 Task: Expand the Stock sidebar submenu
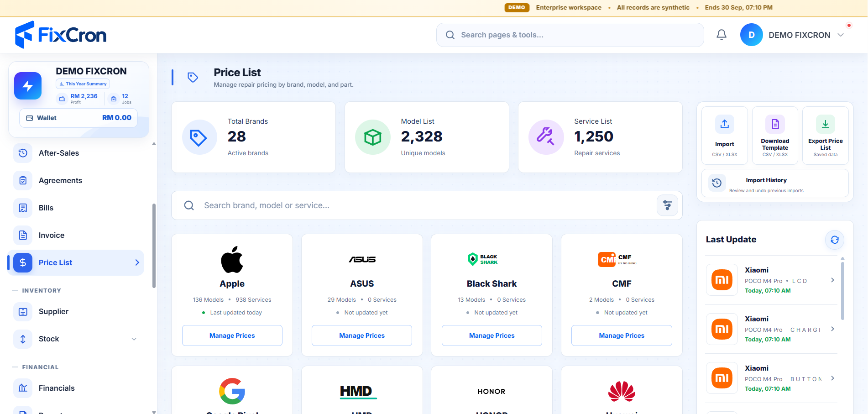(134, 339)
